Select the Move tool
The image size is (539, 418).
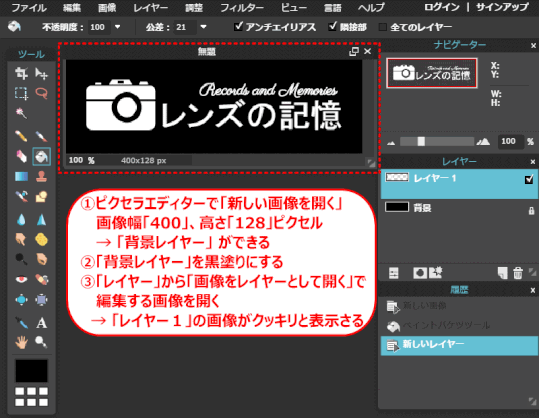pyautogui.click(x=42, y=73)
